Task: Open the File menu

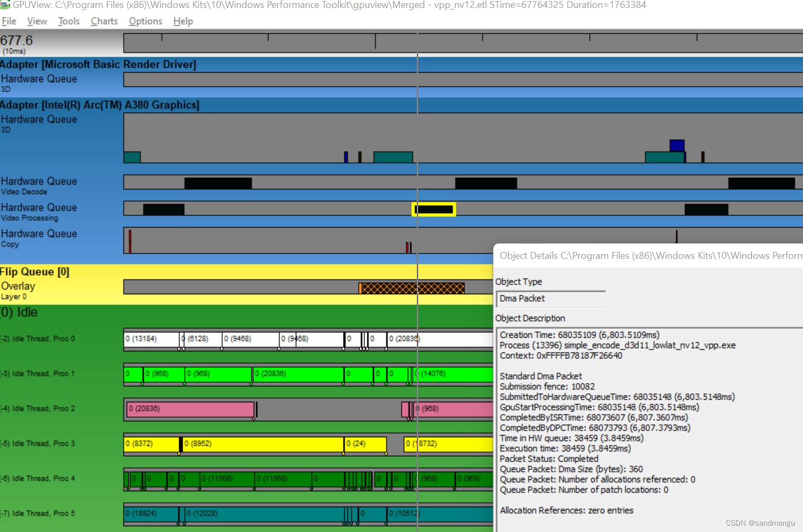Action: point(8,21)
